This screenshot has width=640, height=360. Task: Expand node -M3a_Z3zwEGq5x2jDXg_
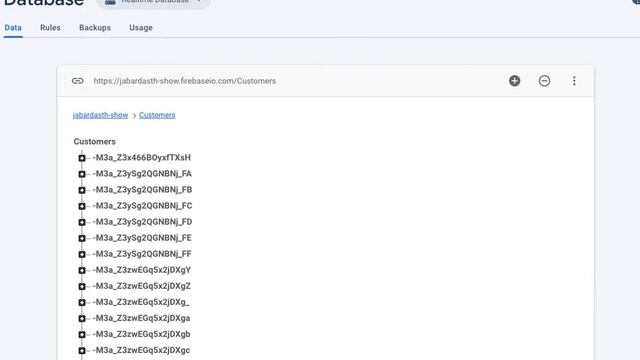(82, 302)
